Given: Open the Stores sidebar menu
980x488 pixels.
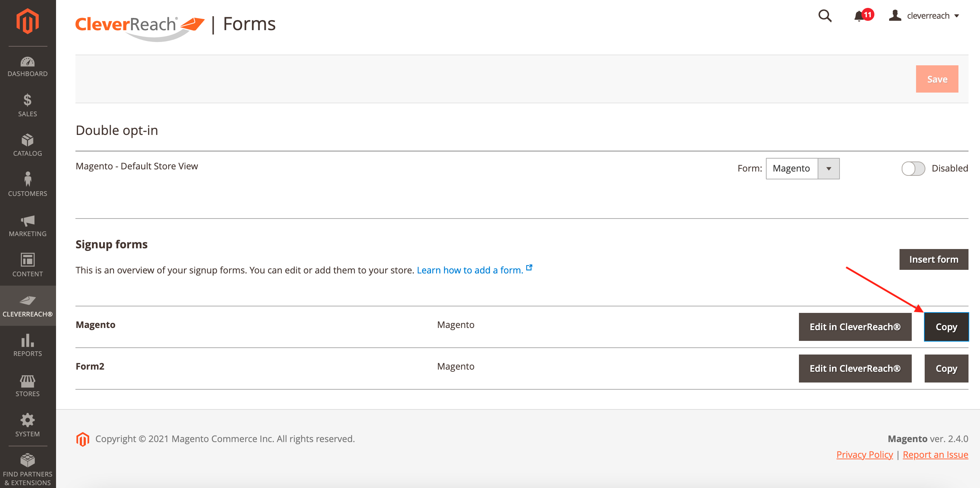Looking at the screenshot, I should (27, 385).
